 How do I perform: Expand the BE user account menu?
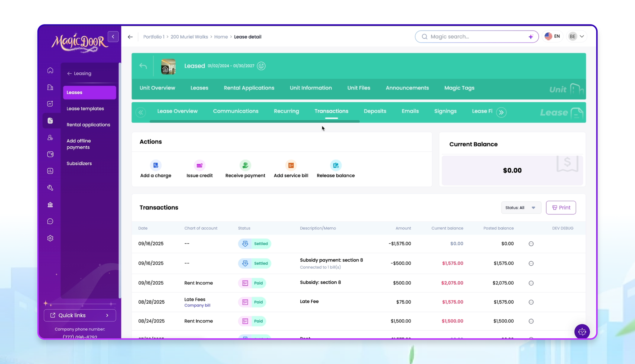click(576, 36)
